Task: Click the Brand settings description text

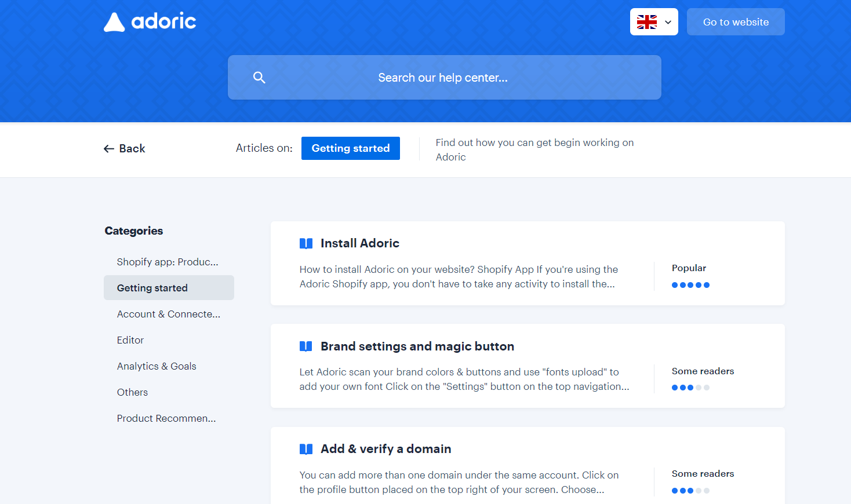Action: point(464,379)
